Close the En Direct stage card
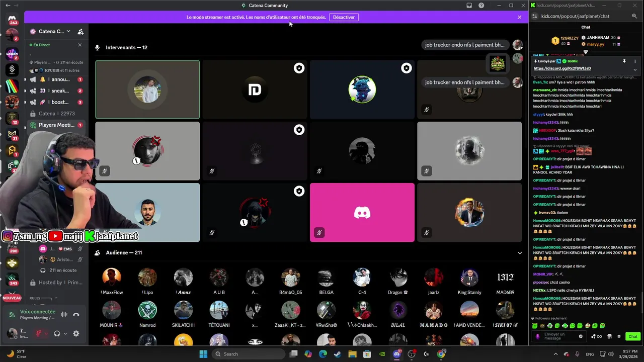644x362 pixels. tap(79, 45)
